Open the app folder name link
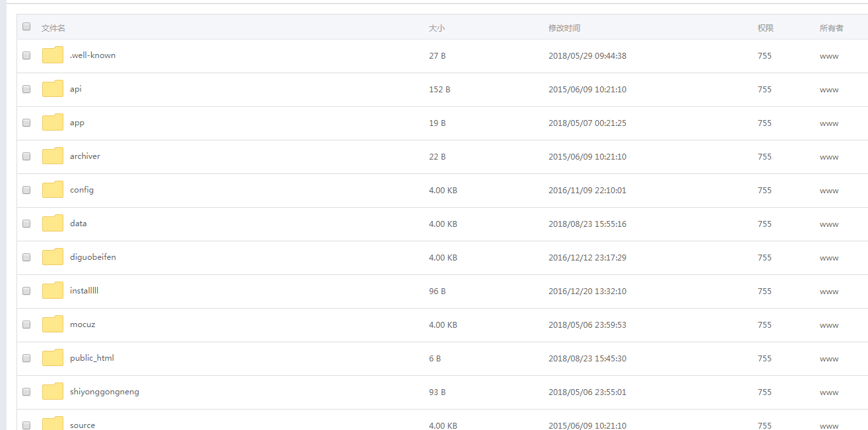 [77, 123]
